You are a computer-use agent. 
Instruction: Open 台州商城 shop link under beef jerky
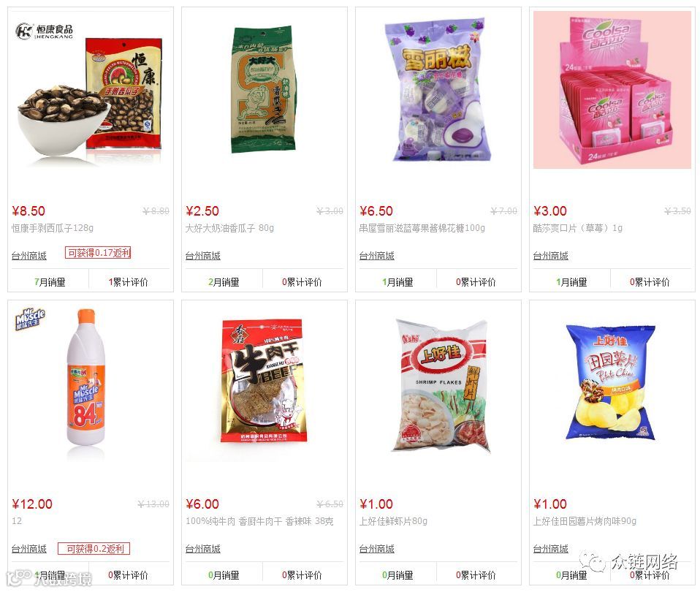(203, 549)
